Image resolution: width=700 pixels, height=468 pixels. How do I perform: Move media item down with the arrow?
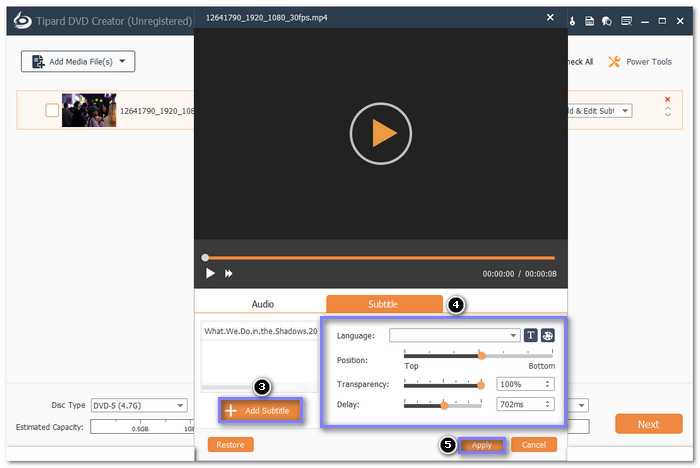pyautogui.click(x=668, y=114)
